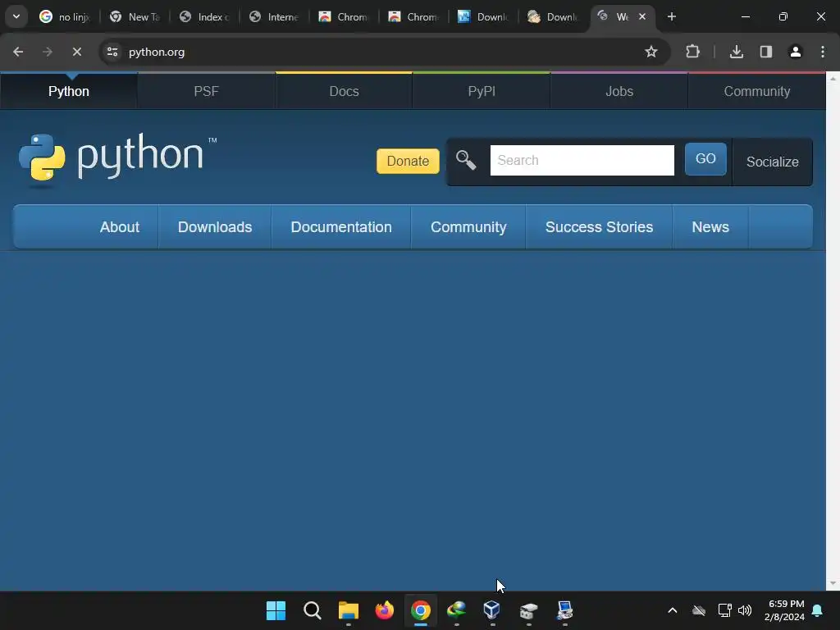Close the active tab
This screenshot has width=840, height=630.
click(642, 16)
